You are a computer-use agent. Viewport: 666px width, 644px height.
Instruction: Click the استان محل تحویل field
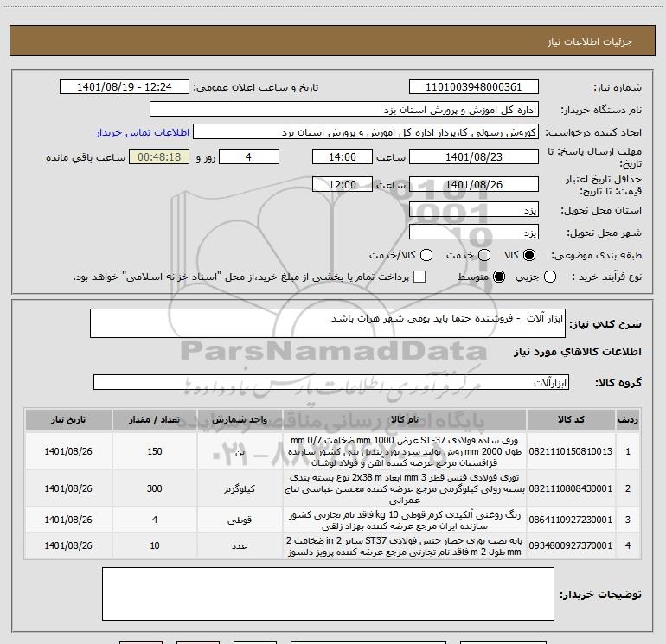(x=474, y=210)
